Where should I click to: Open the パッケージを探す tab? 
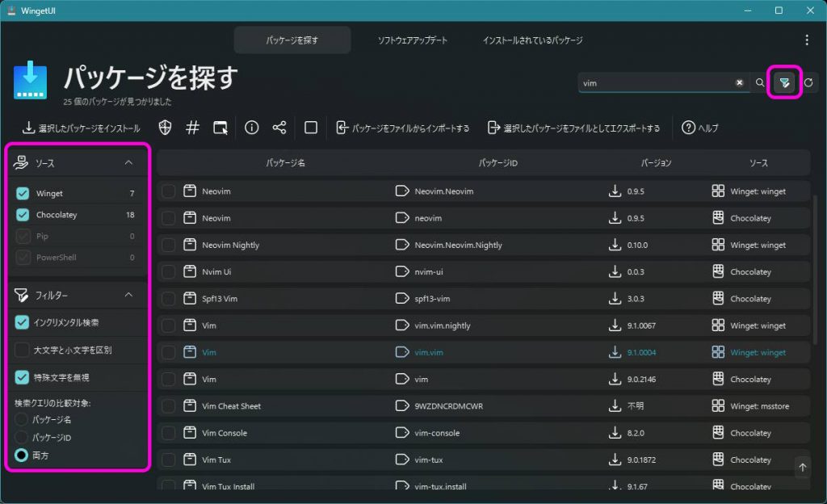click(292, 40)
